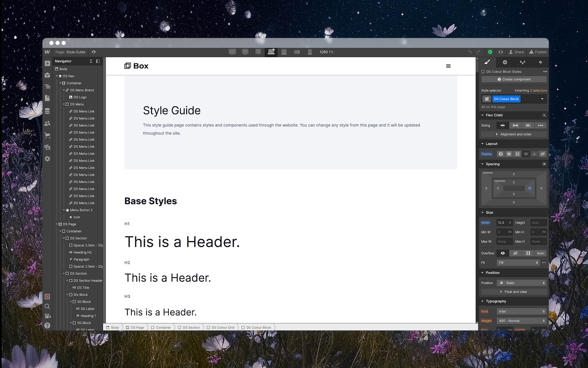This screenshot has width=588, height=368.
Task: Open the video tutorials icon in sidebar
Action: (x=47, y=316)
